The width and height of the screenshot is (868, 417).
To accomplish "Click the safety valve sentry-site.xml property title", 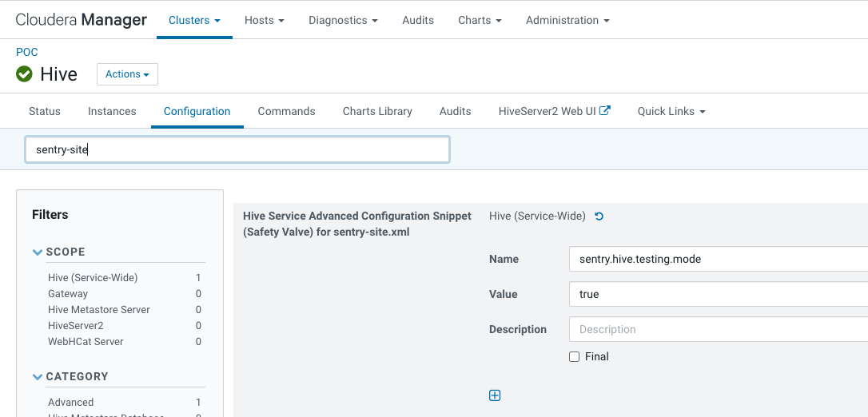I will [357, 224].
